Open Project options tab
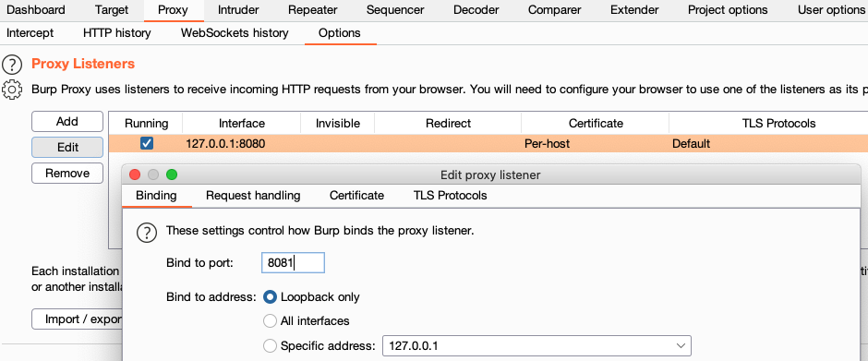Viewport: 868px width, 361px height. 728,10
